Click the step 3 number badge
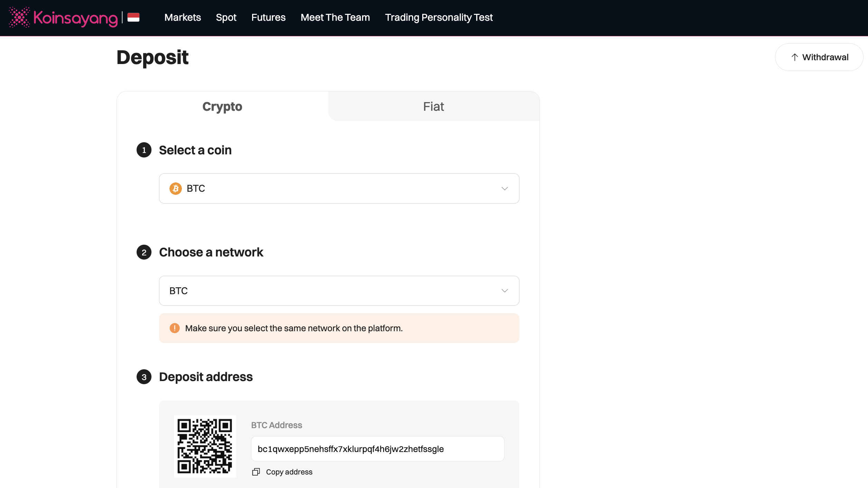 (x=144, y=377)
